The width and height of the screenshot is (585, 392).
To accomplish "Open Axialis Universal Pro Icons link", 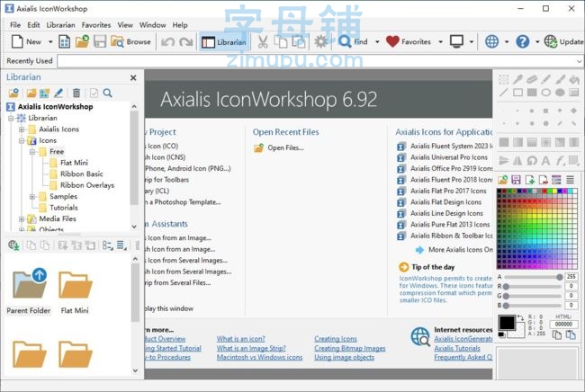I will 449,157.
